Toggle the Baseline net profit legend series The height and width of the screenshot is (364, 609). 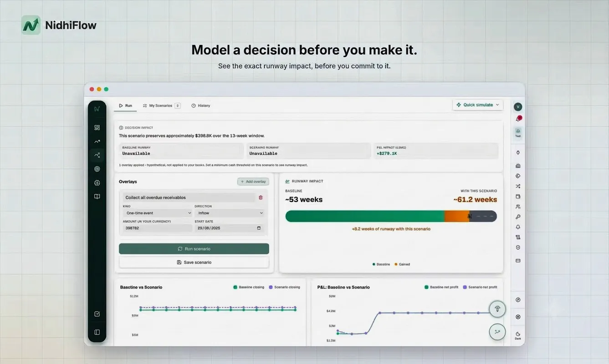442,287
